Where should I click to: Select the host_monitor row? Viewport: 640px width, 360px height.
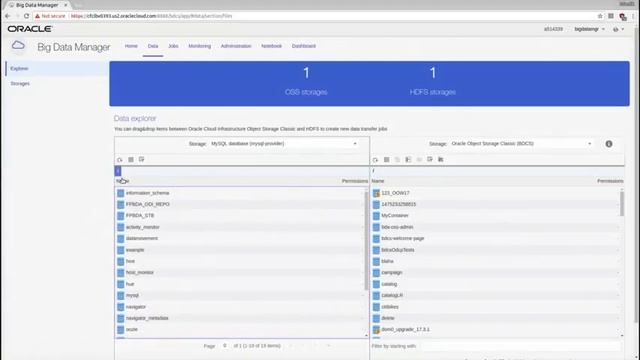(240, 273)
